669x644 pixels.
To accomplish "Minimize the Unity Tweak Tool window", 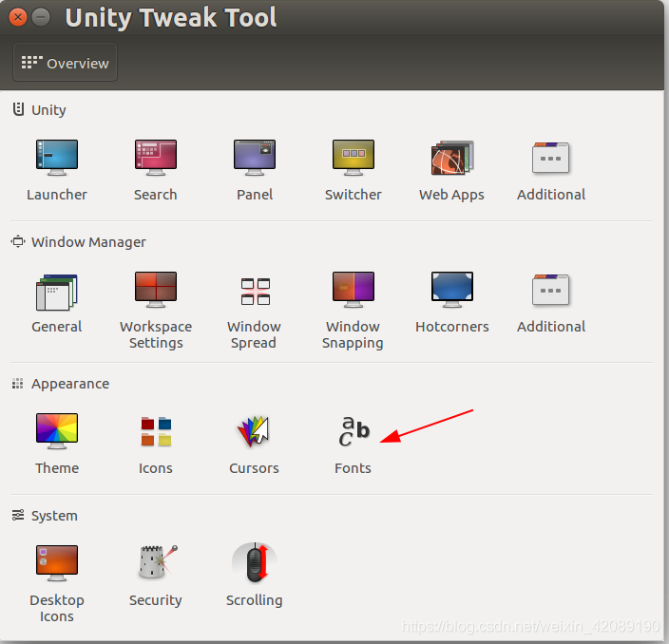I will point(41,17).
